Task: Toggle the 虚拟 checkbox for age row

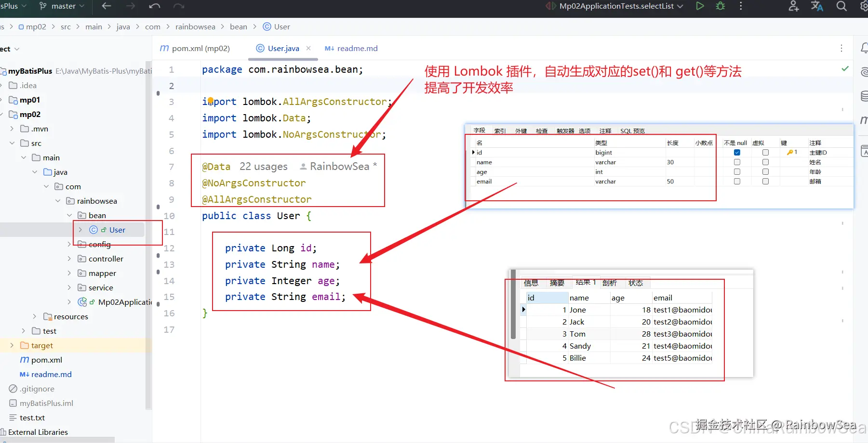Action: point(765,172)
